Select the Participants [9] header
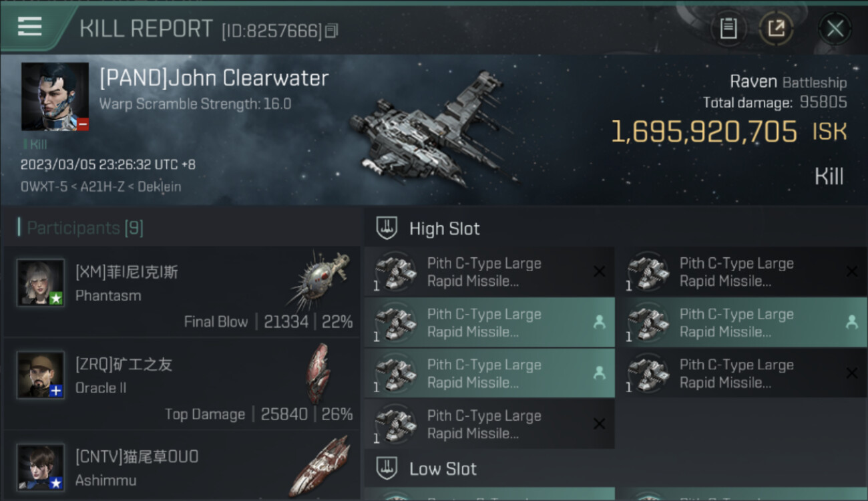 [x=85, y=228]
